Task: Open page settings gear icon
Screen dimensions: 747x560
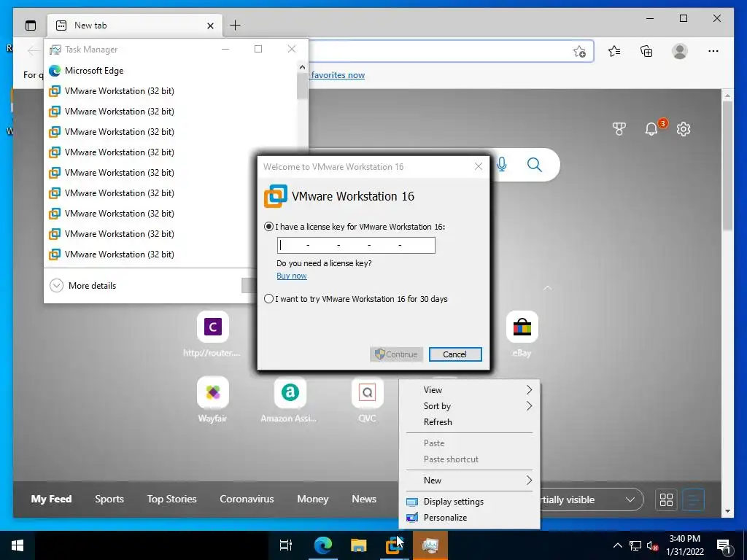Action: (x=683, y=129)
